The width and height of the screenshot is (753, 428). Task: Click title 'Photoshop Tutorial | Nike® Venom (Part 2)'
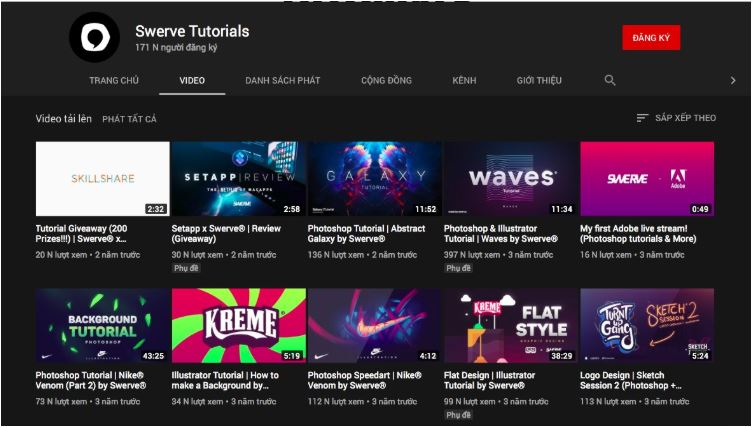coord(91,380)
